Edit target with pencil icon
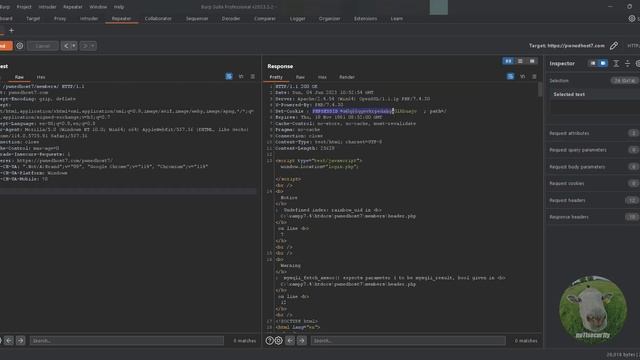The image size is (640, 360). [613, 46]
